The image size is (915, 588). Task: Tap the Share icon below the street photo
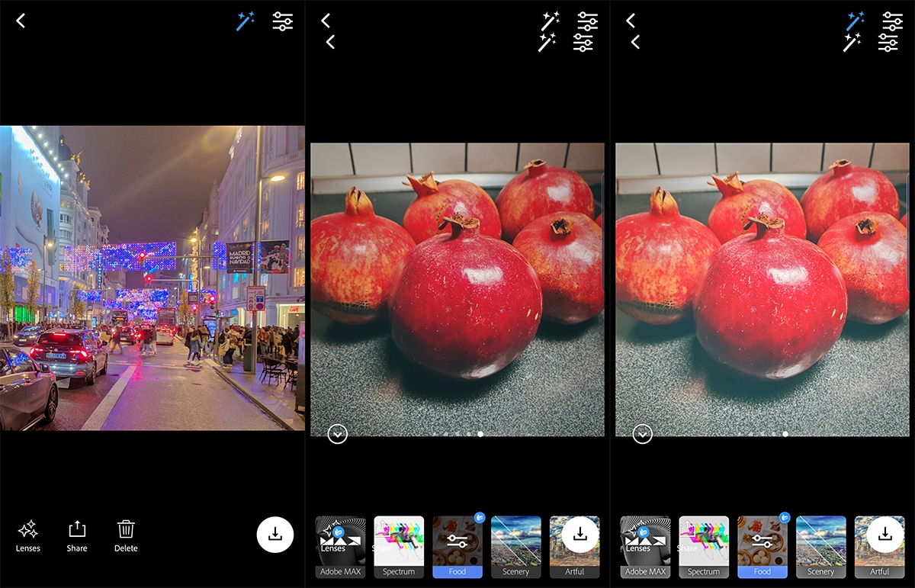tap(77, 535)
